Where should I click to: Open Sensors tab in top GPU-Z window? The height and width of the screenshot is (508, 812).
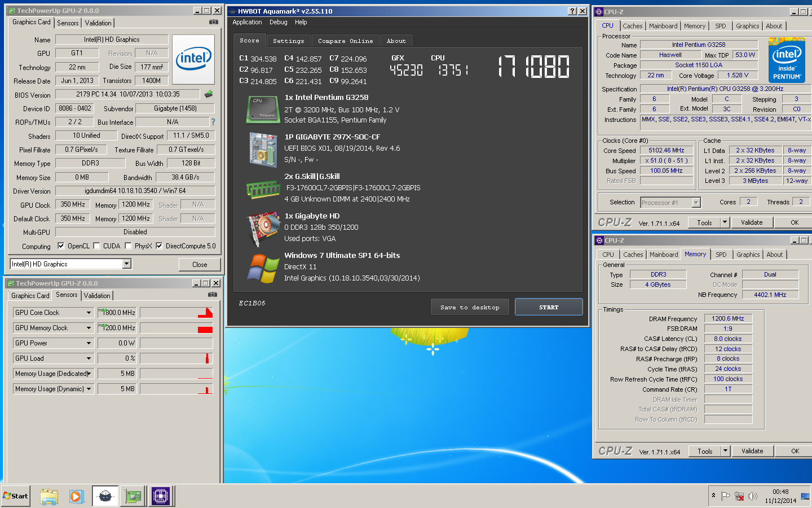coord(68,23)
